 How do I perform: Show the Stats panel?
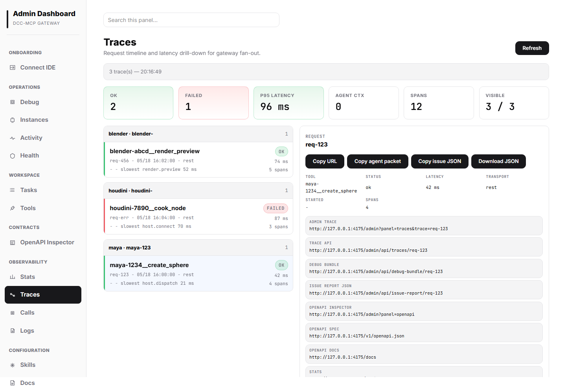click(x=43, y=277)
